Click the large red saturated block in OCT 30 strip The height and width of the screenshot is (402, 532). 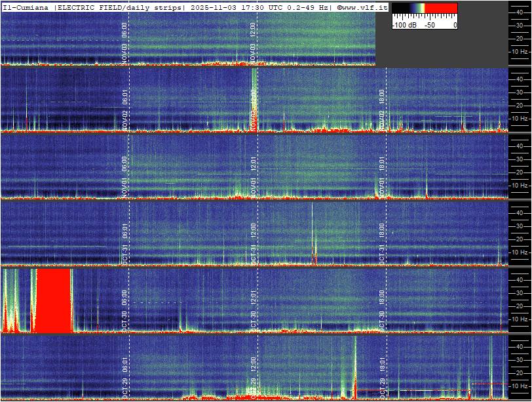pyautogui.click(x=52, y=300)
